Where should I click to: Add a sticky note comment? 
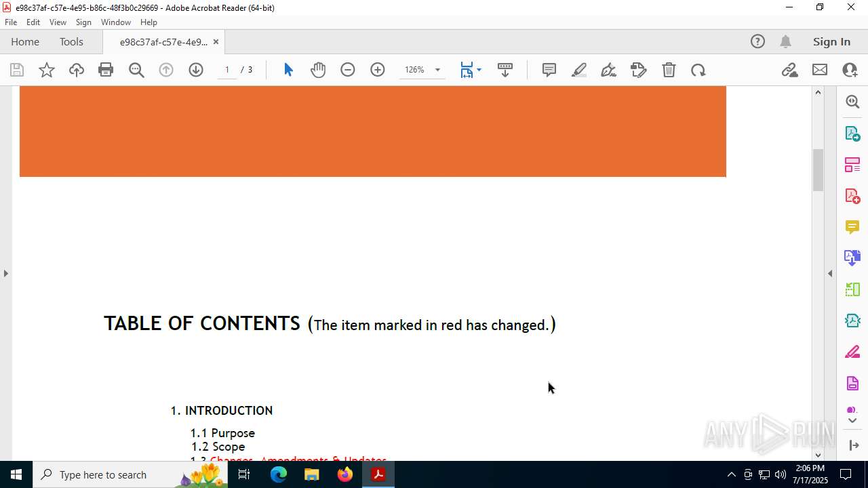click(549, 70)
